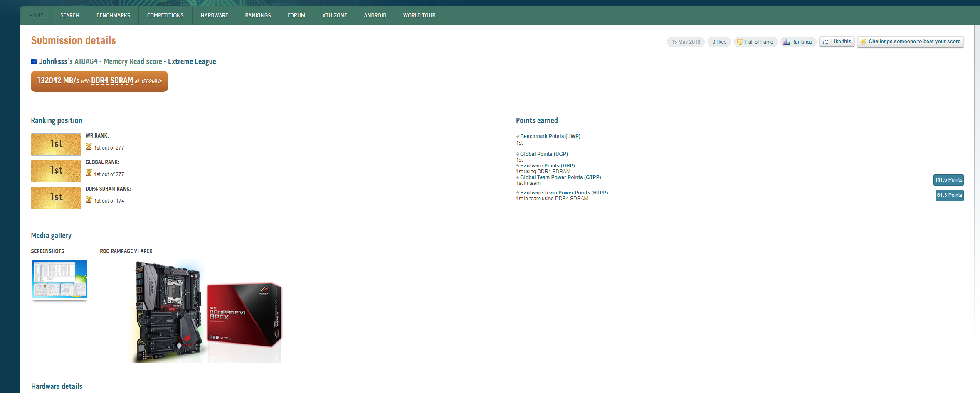Click the Hall of Fame shield icon
Image resolution: width=980 pixels, height=393 pixels.
click(x=740, y=42)
